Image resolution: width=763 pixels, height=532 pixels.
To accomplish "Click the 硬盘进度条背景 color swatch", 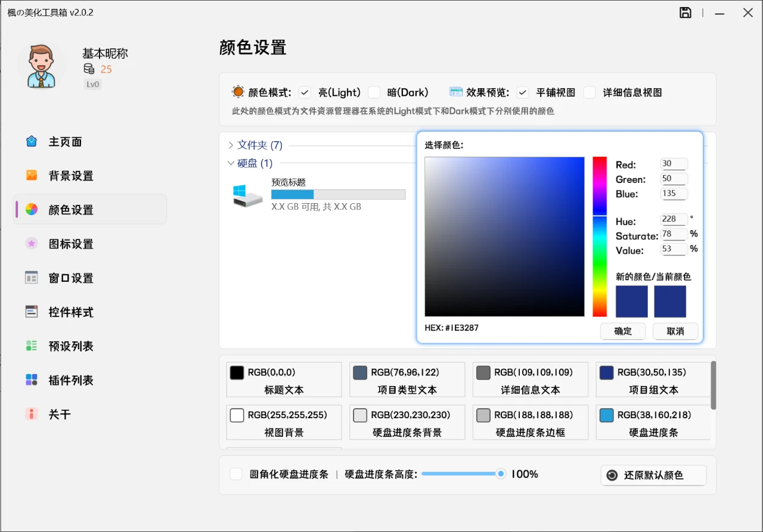I will [360, 415].
